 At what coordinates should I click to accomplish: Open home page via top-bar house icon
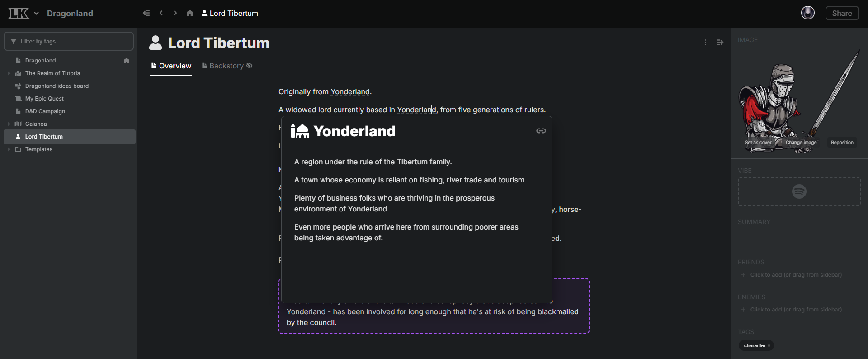click(x=190, y=13)
